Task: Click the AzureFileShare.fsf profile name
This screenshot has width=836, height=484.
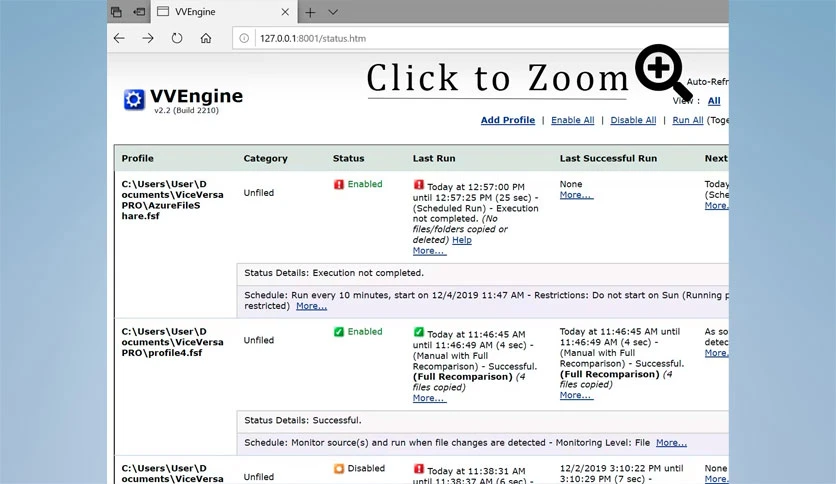Action: pos(172,200)
